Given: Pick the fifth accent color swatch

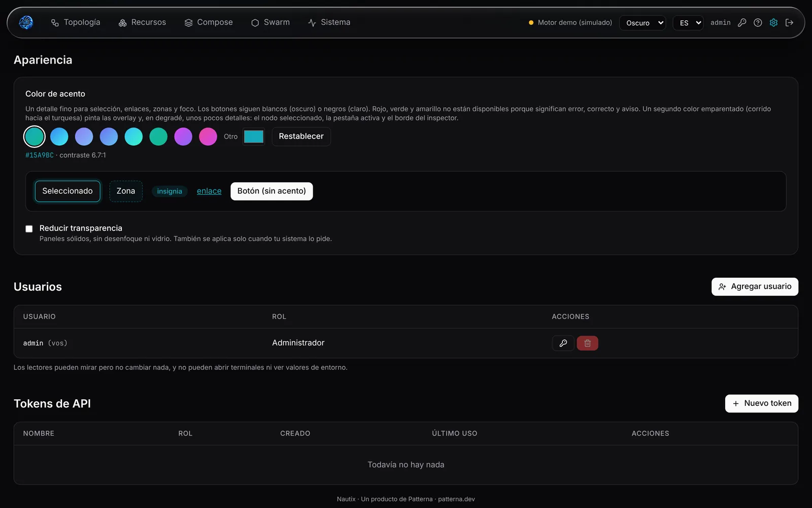Looking at the screenshot, I should (x=134, y=137).
